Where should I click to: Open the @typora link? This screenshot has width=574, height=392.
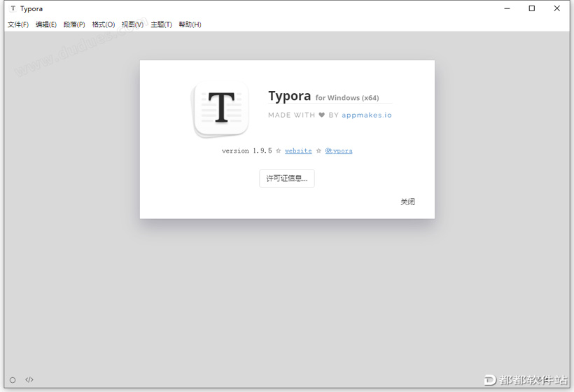coord(339,150)
